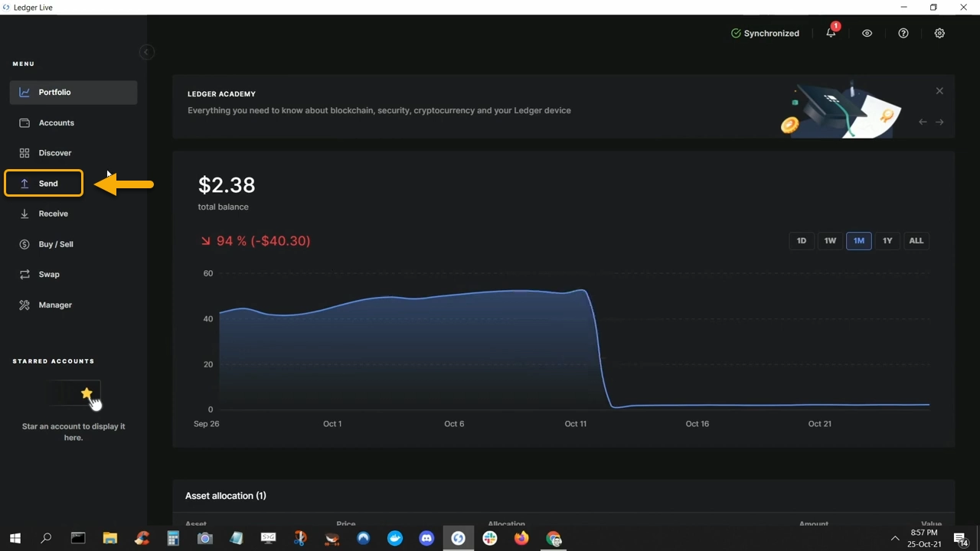980x551 pixels.
Task: Close the Ledger Academy banner
Action: (x=939, y=91)
